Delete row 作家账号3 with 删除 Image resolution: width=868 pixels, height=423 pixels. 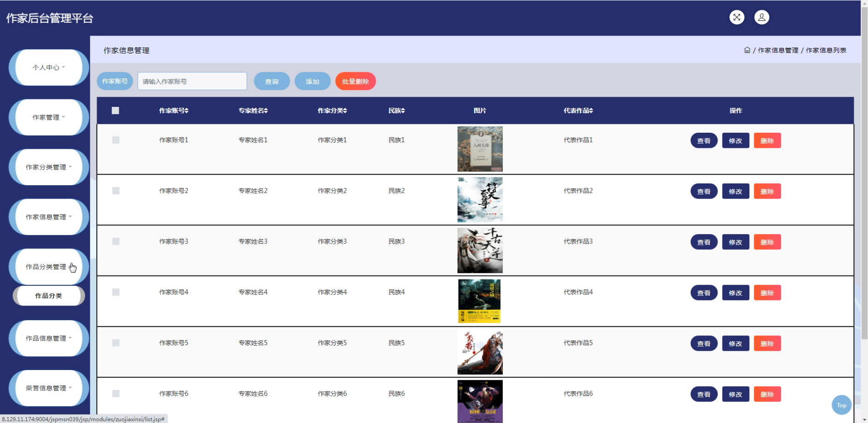click(767, 242)
